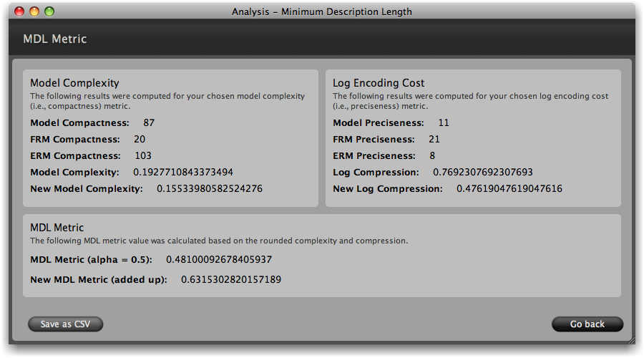Click the New MDL Metric (added up) value
The width and height of the screenshot is (644, 358).
[x=231, y=280]
